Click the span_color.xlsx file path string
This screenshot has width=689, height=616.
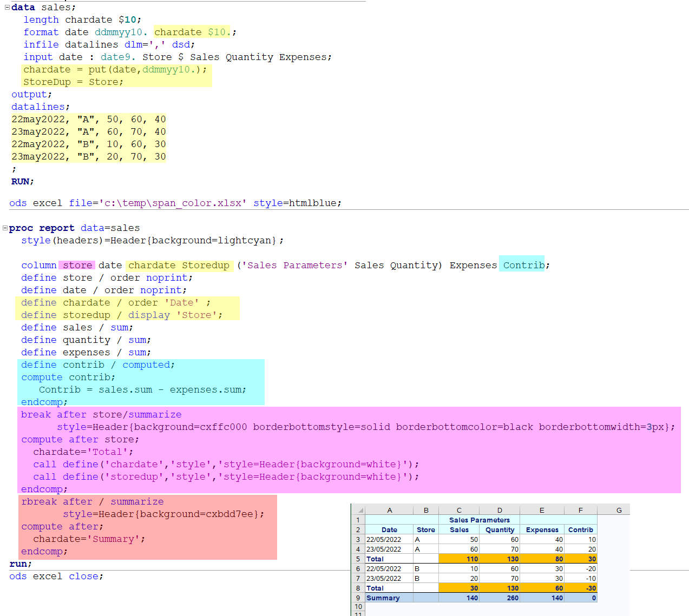pos(172,203)
